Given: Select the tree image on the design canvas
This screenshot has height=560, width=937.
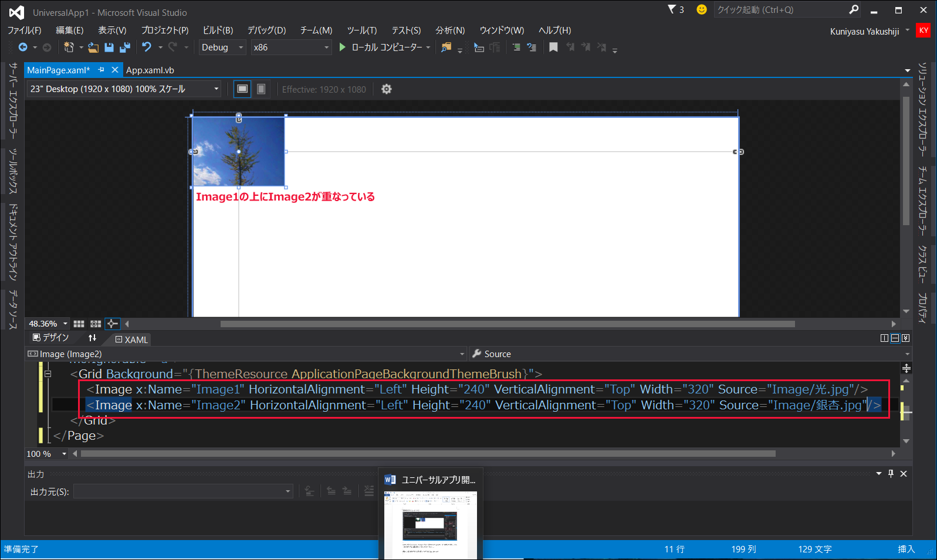Looking at the screenshot, I should (238, 151).
